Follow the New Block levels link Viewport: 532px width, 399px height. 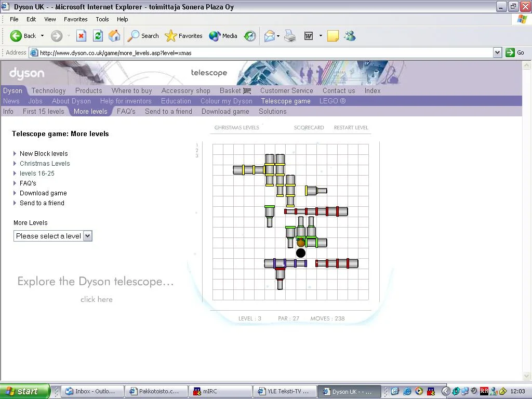tap(44, 154)
